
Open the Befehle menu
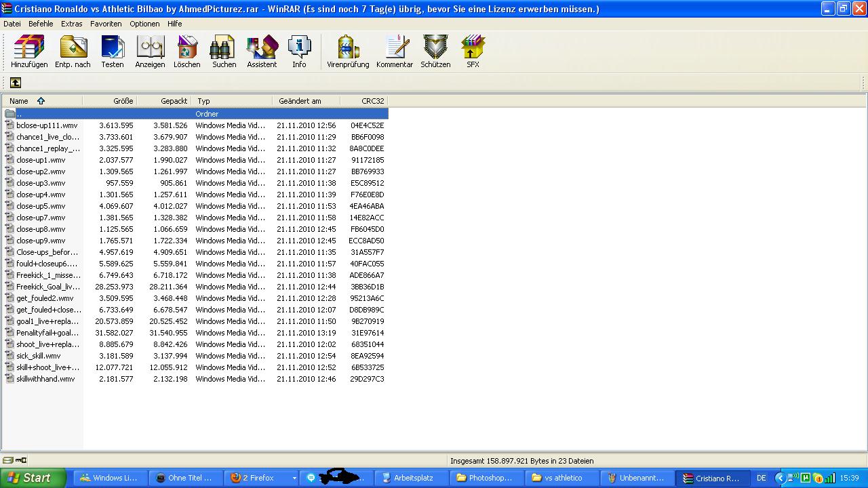pos(41,24)
